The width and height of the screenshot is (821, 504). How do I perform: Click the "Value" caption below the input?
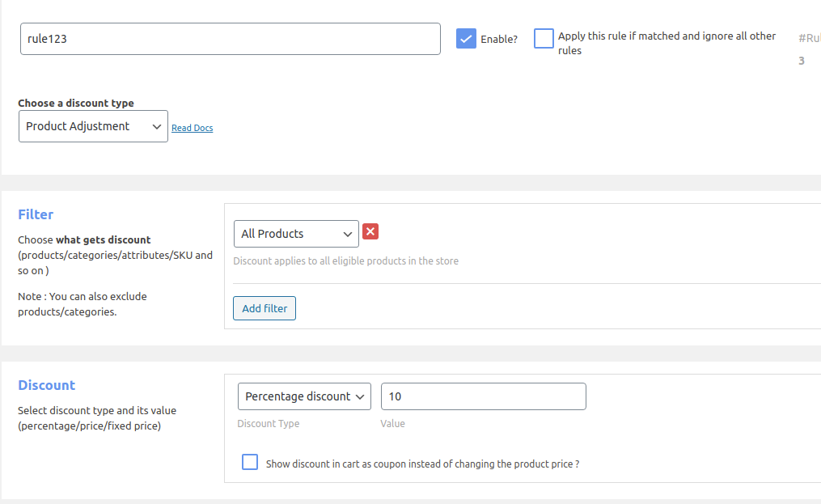pyautogui.click(x=393, y=424)
